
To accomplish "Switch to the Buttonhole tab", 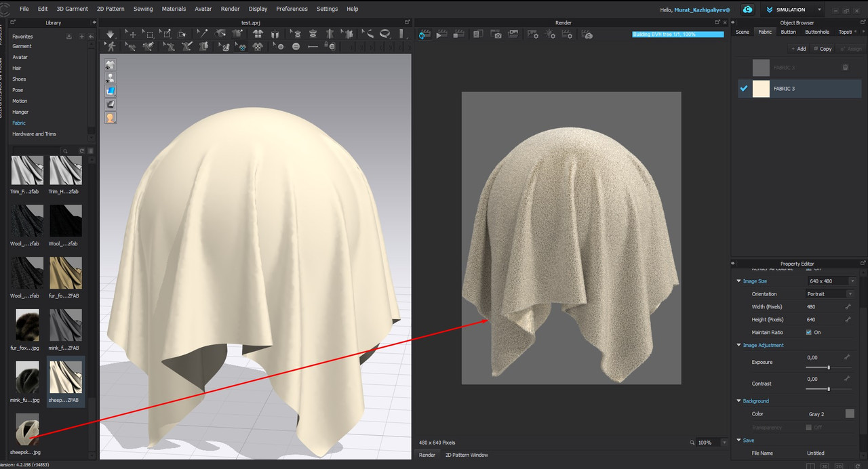I will [x=816, y=32].
